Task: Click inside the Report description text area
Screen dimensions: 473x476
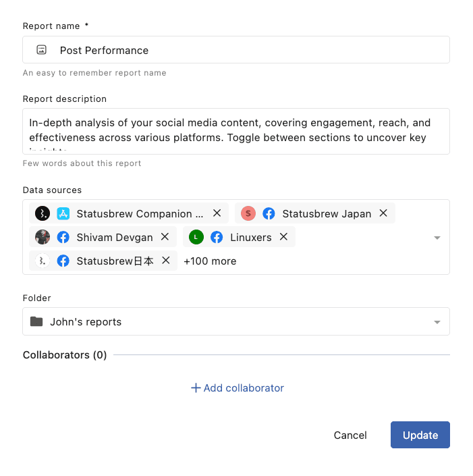Action: pos(236,130)
